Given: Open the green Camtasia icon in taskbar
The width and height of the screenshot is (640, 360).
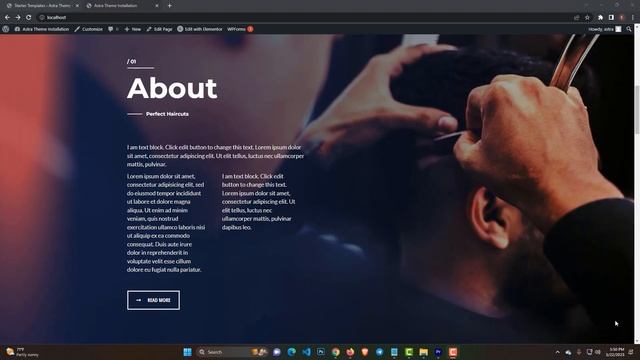Looking at the screenshot, I should [x=409, y=352].
